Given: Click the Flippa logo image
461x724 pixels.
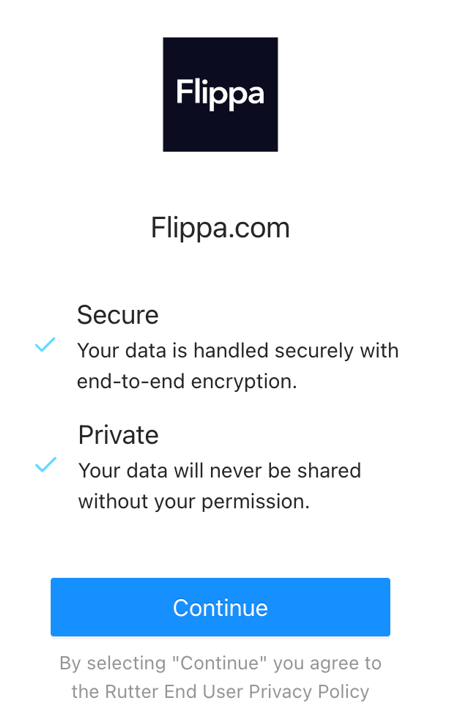Looking at the screenshot, I should click(x=220, y=94).
